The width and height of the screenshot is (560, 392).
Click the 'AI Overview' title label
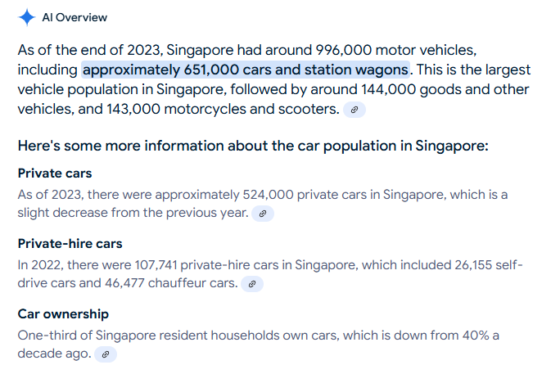[x=75, y=17]
